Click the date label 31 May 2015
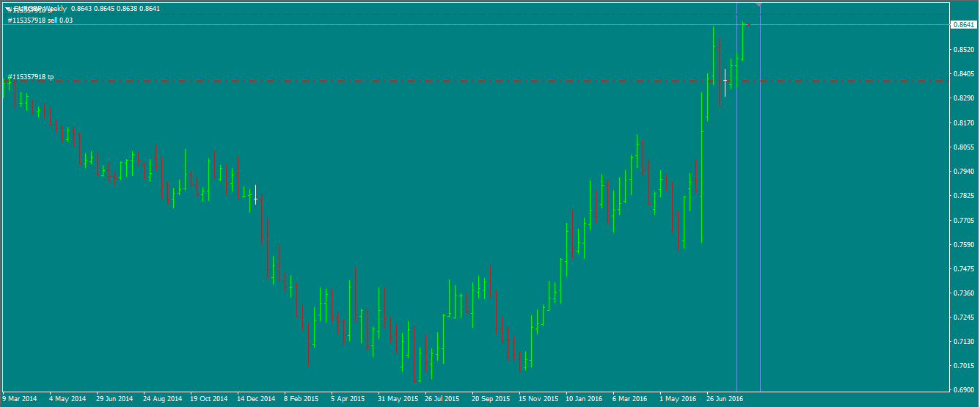Viewport: 980px width, 407px height. pos(398,399)
